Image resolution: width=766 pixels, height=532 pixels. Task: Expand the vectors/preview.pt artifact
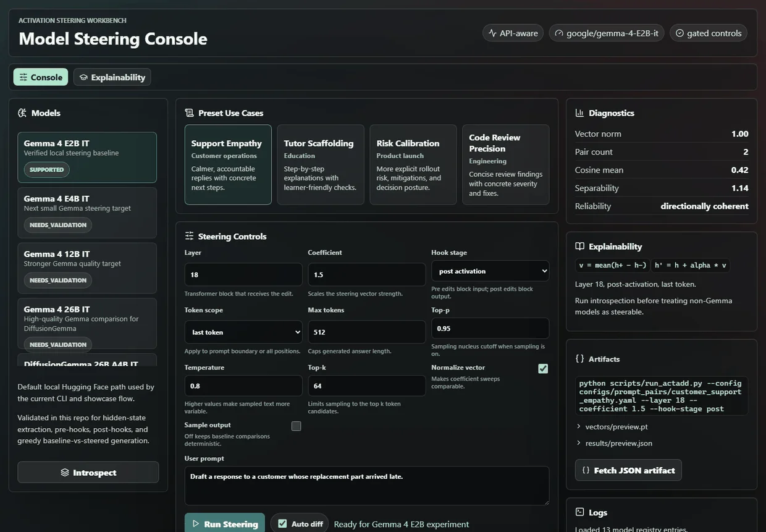point(612,426)
